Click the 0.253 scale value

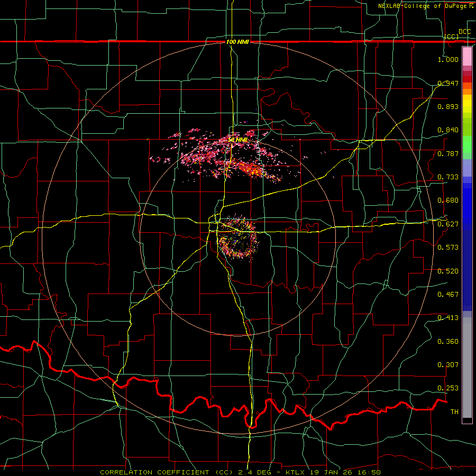coord(448,388)
